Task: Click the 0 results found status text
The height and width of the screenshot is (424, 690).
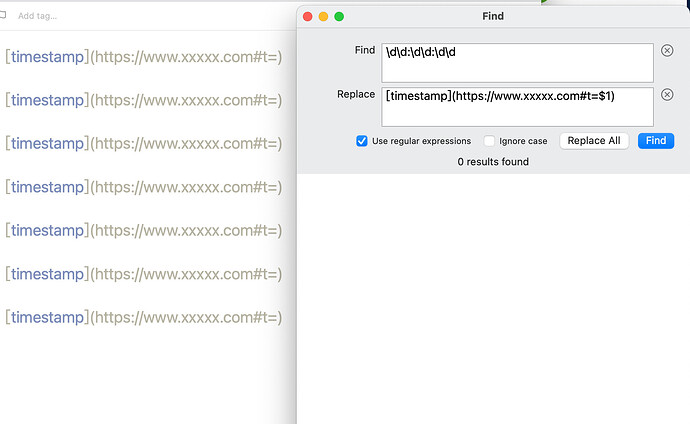Action: tap(493, 162)
